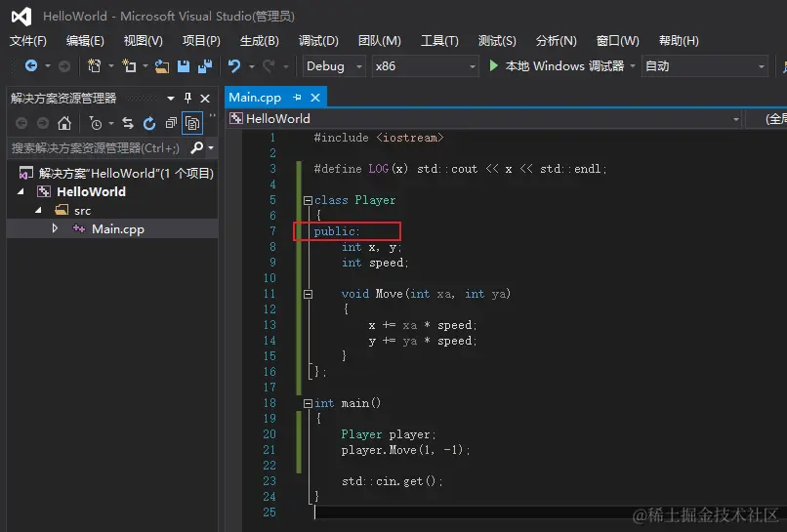Collapse the class Player code block
Screen dimensions: 787x532
(x=308, y=201)
